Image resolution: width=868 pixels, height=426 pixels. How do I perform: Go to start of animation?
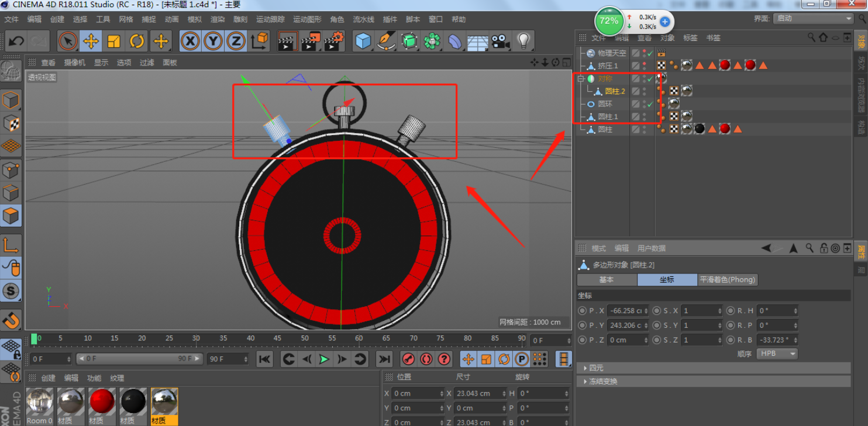click(x=264, y=359)
